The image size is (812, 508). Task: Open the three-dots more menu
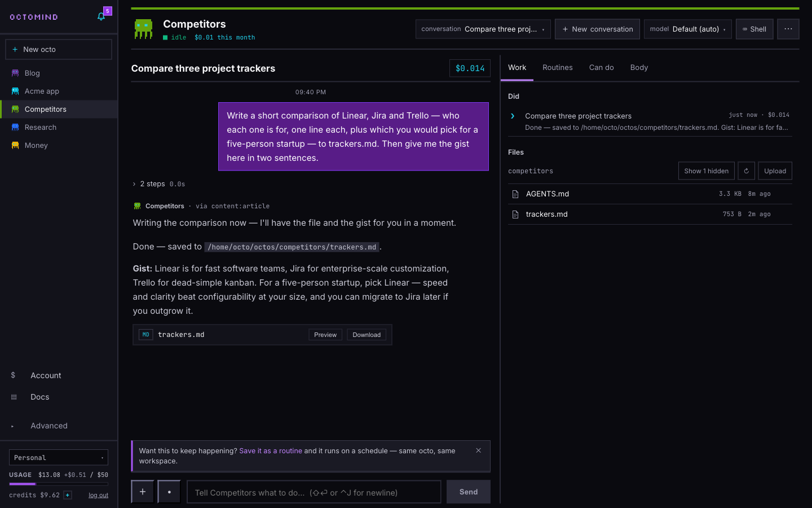point(788,29)
